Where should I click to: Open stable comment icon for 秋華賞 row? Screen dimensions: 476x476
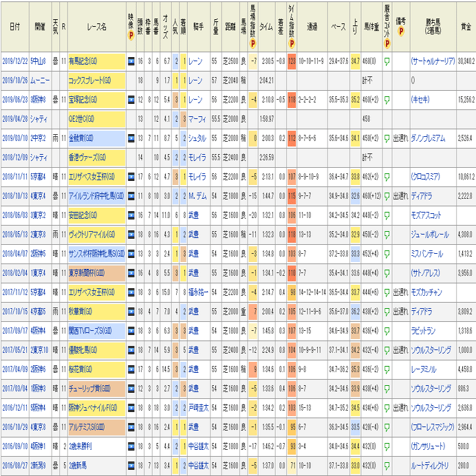tap(387, 312)
